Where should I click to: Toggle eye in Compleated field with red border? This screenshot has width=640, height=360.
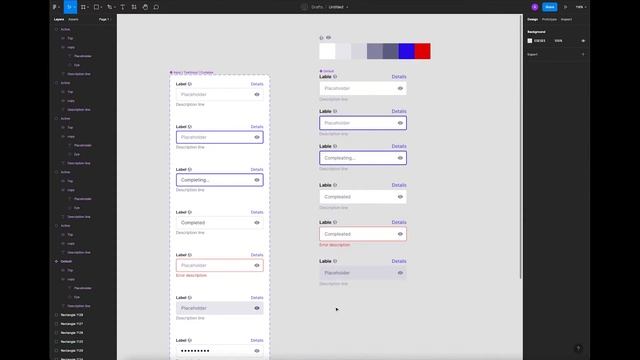point(400,234)
